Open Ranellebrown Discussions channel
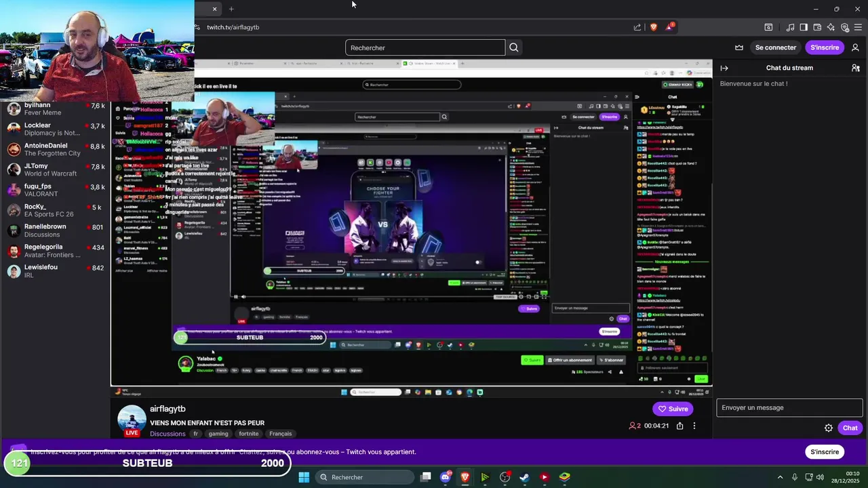Image resolution: width=868 pixels, height=488 pixels. point(56,230)
